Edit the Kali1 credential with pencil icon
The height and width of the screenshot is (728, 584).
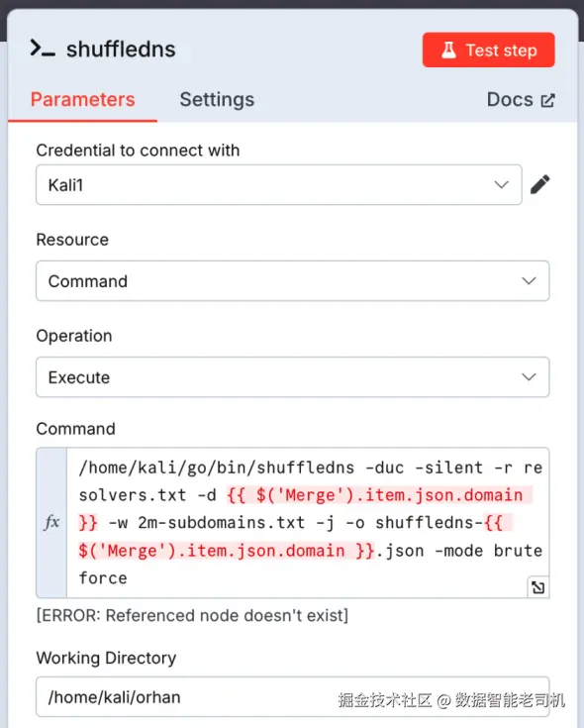[x=539, y=185]
